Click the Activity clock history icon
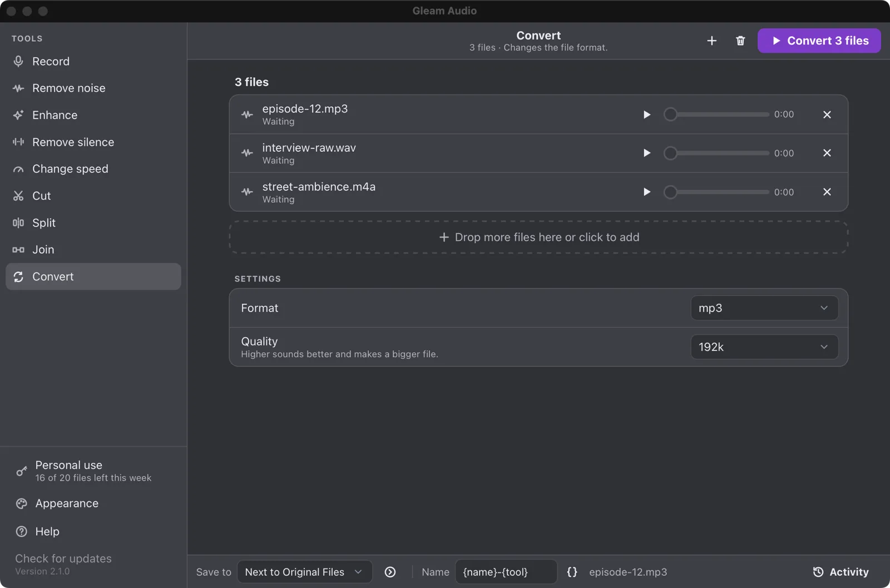Screen dimensions: 890x588 click(x=818, y=572)
